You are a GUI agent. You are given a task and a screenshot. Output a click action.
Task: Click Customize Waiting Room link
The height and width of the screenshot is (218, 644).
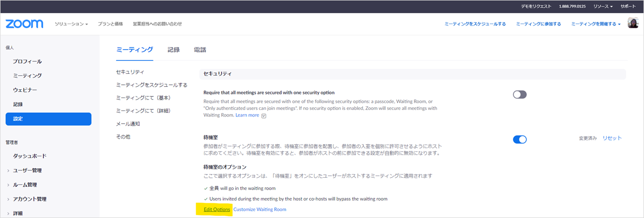pyautogui.click(x=260, y=209)
